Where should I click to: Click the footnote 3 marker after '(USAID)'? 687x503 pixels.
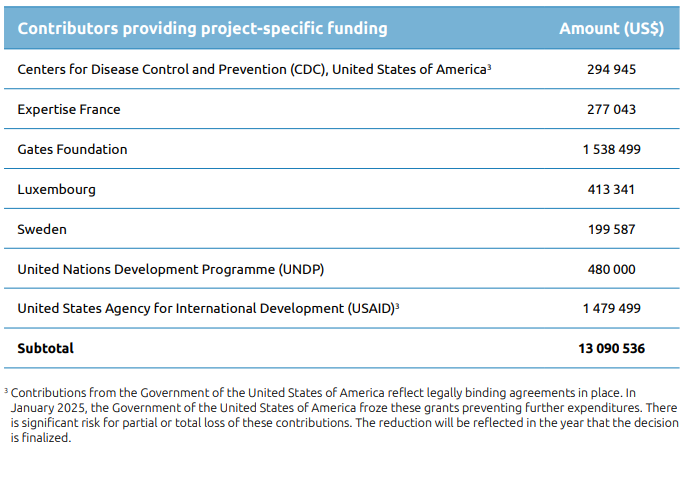coord(397,307)
